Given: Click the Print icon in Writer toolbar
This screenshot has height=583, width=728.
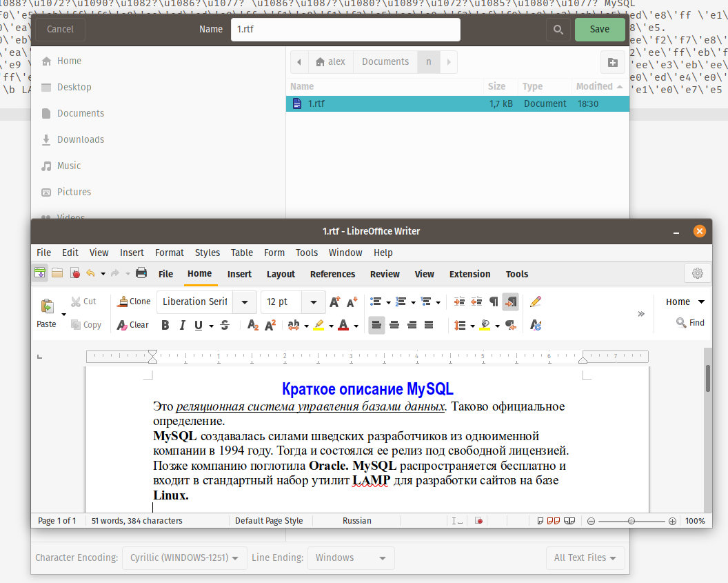Looking at the screenshot, I should pyautogui.click(x=141, y=273).
